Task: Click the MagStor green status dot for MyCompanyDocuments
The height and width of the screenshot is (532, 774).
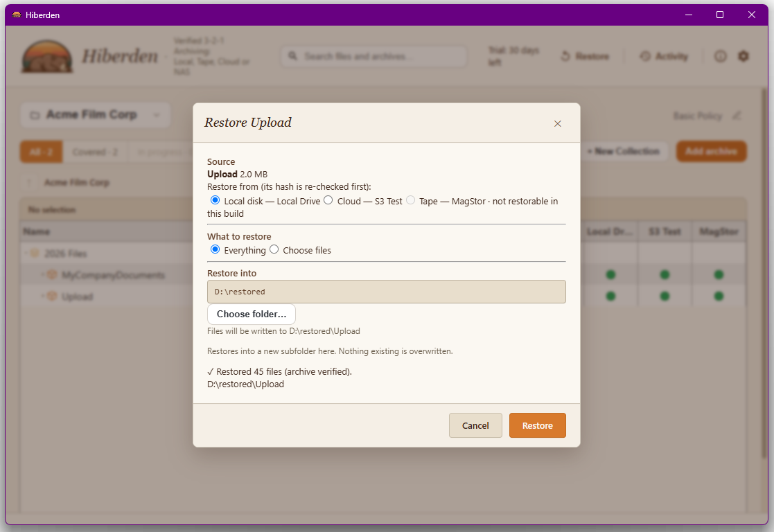Action: point(719,275)
